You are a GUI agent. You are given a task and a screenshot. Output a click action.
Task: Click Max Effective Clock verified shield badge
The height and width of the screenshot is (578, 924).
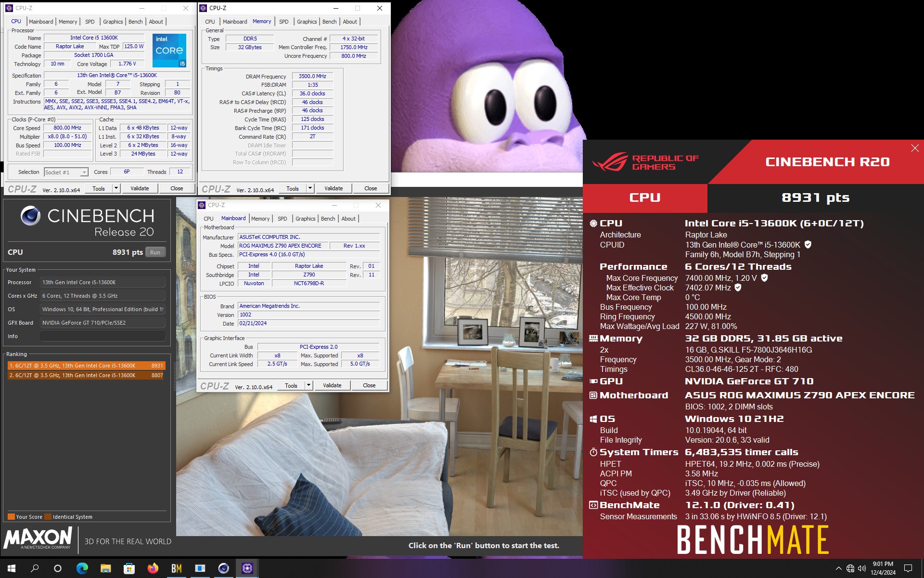click(x=738, y=288)
